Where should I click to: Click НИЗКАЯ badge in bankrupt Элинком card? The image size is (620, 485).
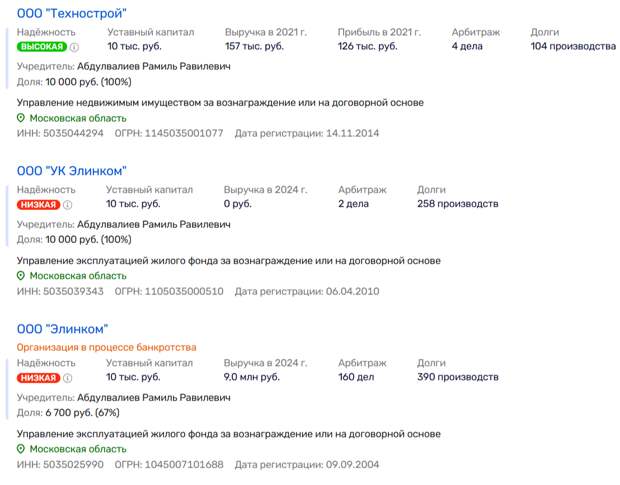pyautogui.click(x=38, y=378)
